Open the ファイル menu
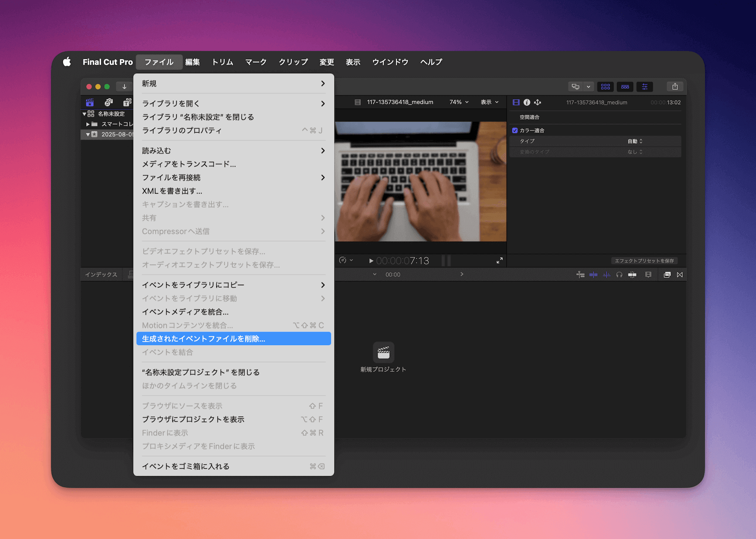The width and height of the screenshot is (756, 539). pos(159,62)
